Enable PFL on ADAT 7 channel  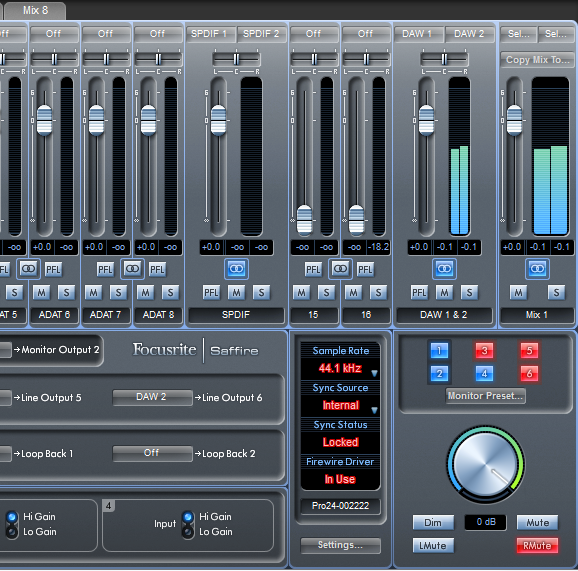click(105, 270)
